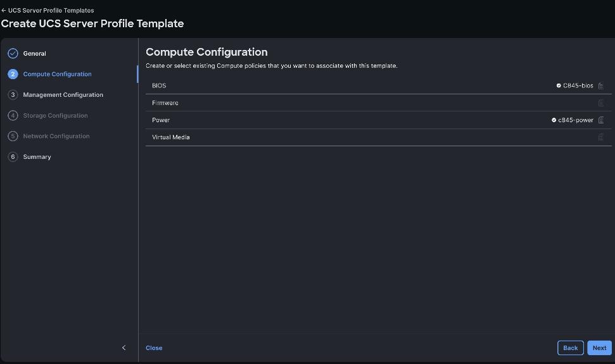Screen dimensions: 615x364
Task: Open the UCS Server Profile Templates breadcrumb link
Action: (51, 11)
